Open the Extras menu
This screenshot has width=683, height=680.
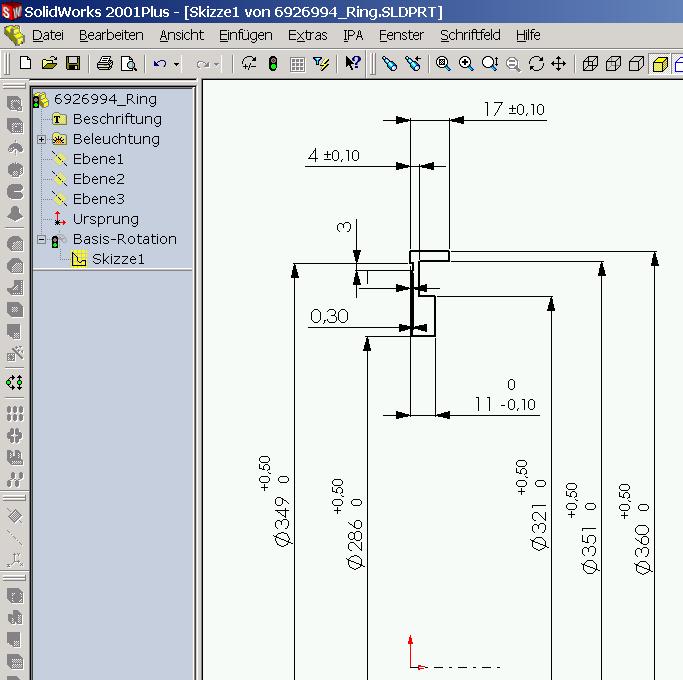click(308, 35)
